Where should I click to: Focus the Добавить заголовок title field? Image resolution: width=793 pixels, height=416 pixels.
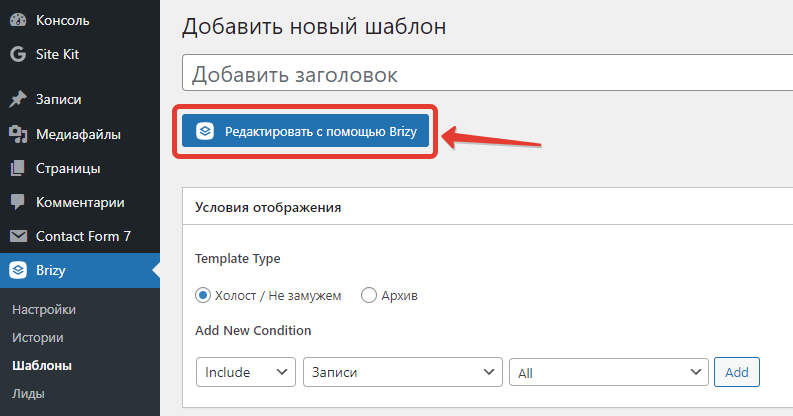coord(488,73)
